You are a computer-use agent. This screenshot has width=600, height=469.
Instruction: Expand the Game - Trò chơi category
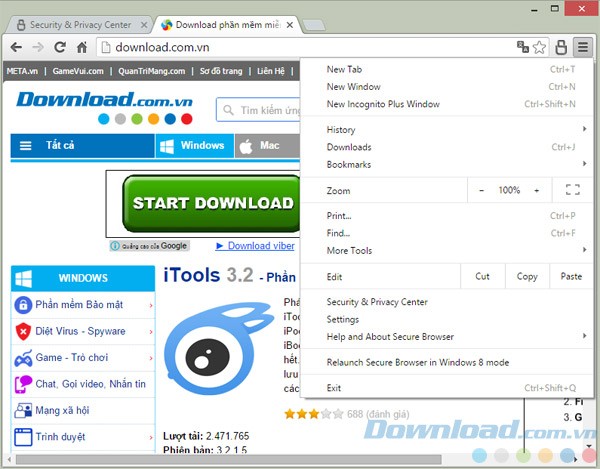[151, 358]
